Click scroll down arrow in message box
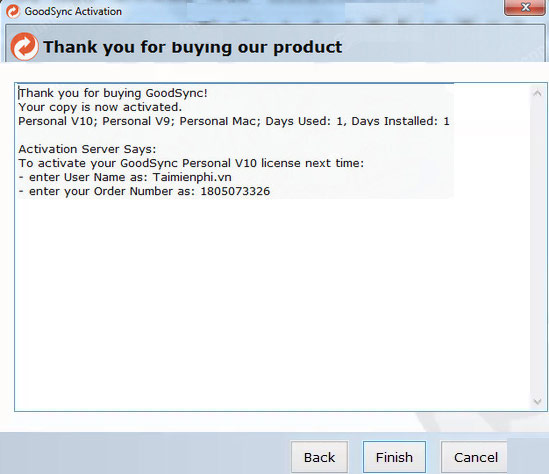The image size is (549, 474). click(x=537, y=401)
